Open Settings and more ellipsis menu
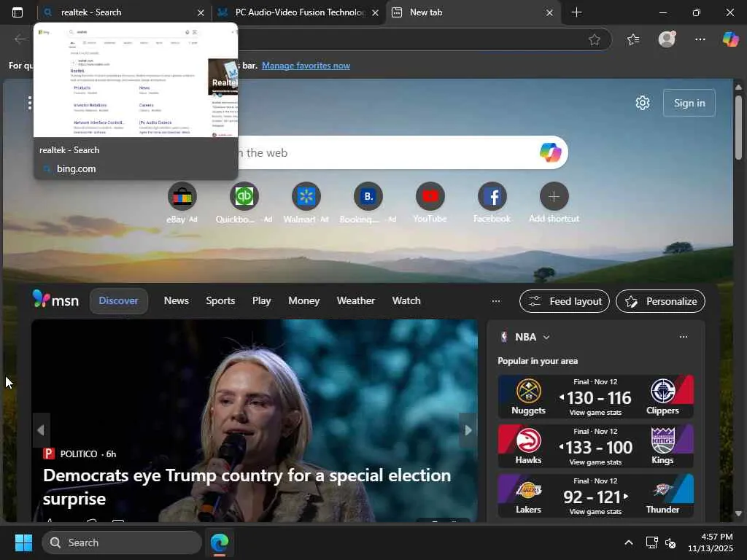The height and width of the screenshot is (560, 747). point(700,39)
